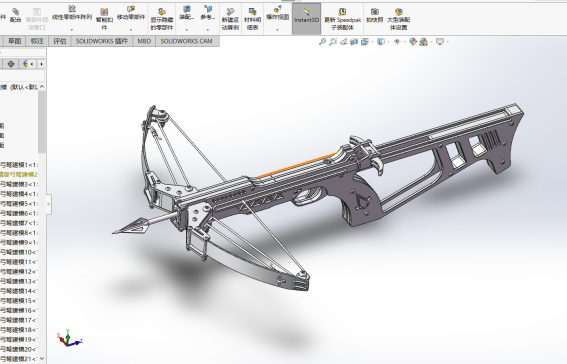The width and height of the screenshot is (567, 364).
Task: Click View Settings monitor icon
Action: pyautogui.click(x=440, y=42)
